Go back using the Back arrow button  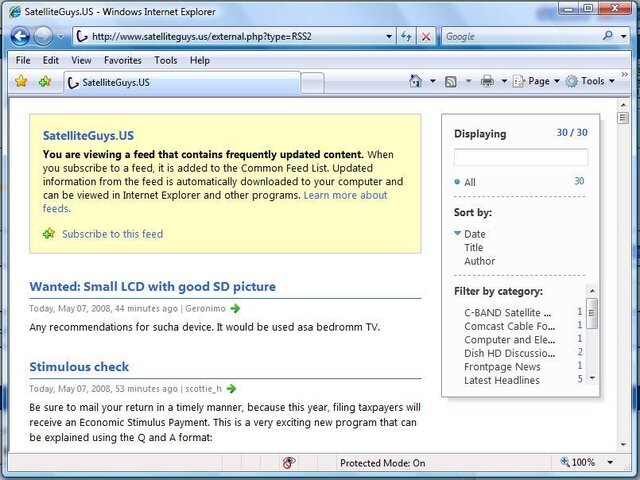20,36
